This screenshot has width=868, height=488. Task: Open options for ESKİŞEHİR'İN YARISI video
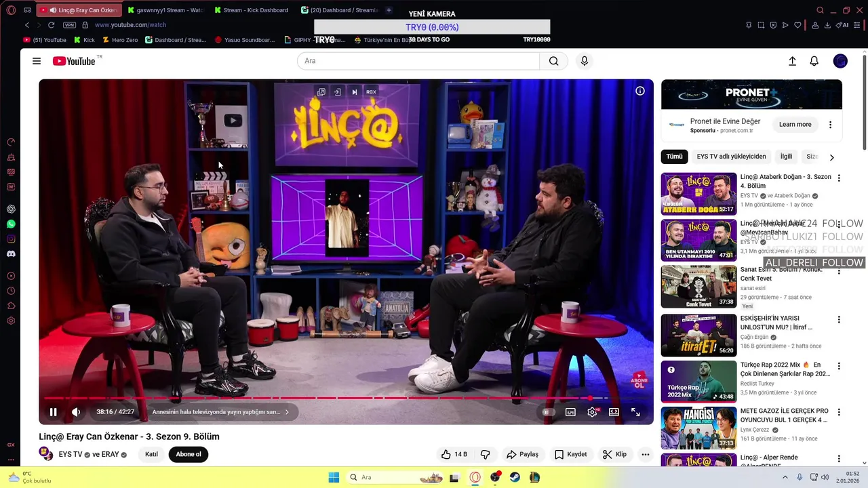pos(839,320)
